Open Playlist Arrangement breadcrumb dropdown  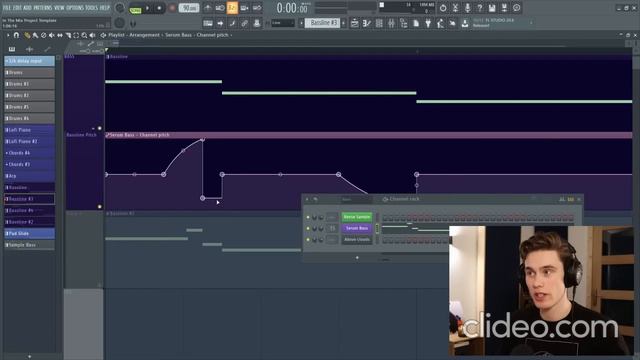point(134,35)
